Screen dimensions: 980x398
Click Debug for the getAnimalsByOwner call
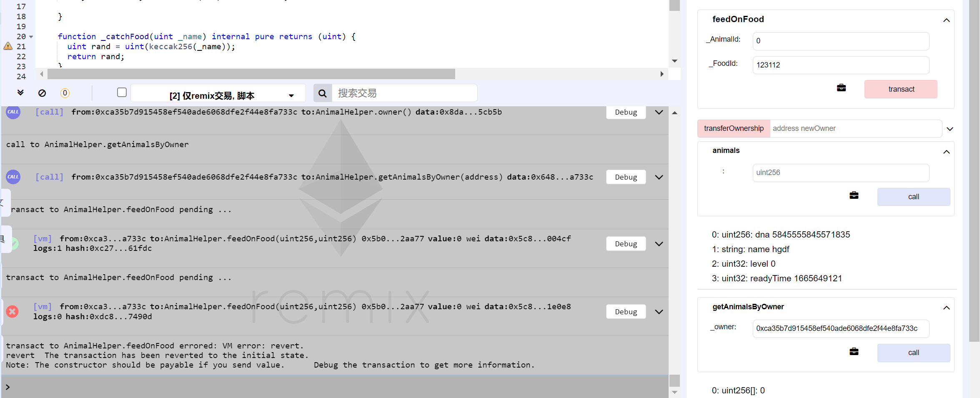pyautogui.click(x=626, y=177)
